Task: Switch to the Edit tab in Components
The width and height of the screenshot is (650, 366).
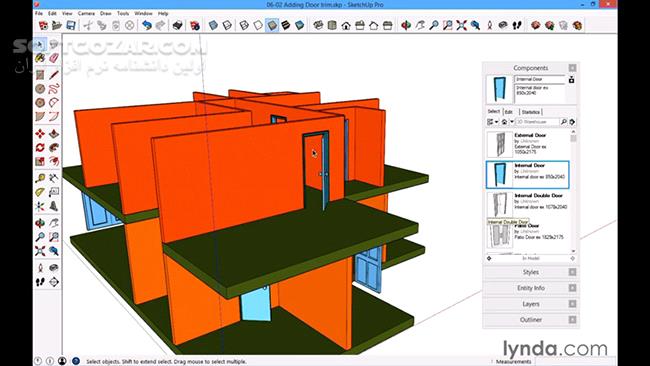Action: (509, 112)
